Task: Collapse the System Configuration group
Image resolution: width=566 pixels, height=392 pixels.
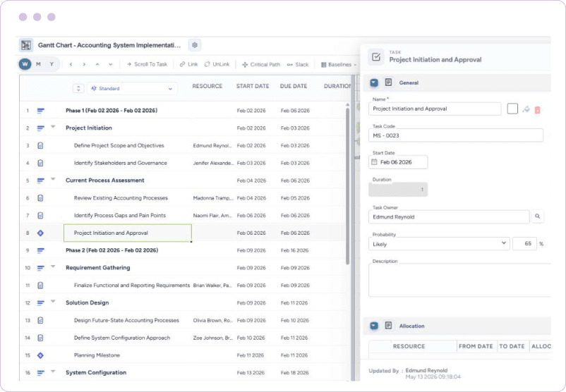Action: tap(53, 371)
